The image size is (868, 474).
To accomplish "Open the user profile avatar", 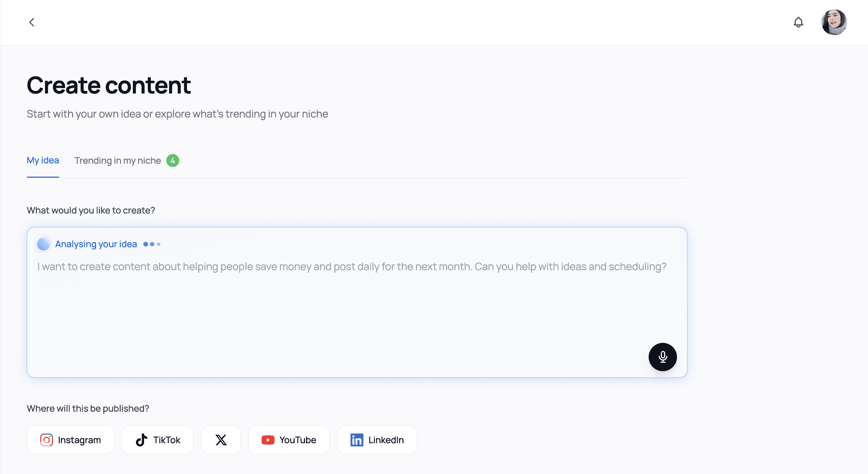I will 834,22.
